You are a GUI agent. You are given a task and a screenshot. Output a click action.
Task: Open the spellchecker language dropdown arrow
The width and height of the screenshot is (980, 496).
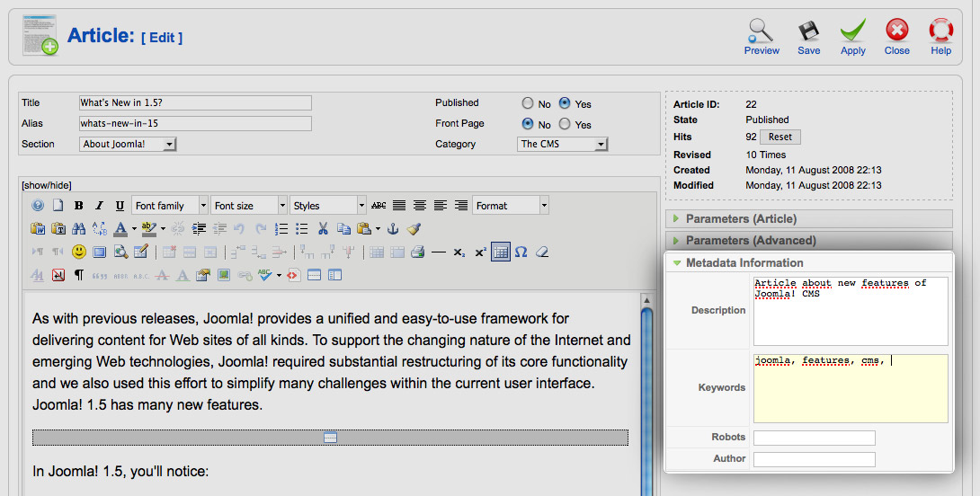[279, 275]
